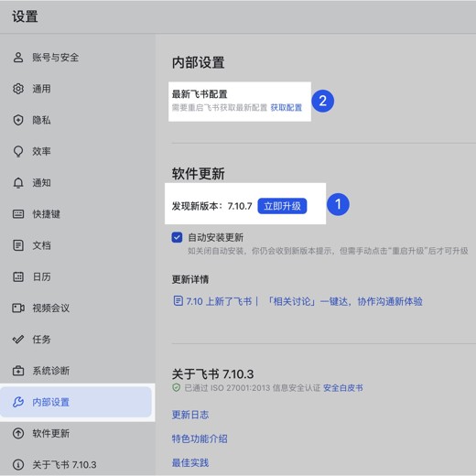Open the 最佳实践 link
This screenshot has height=476, width=476.
tap(190, 462)
